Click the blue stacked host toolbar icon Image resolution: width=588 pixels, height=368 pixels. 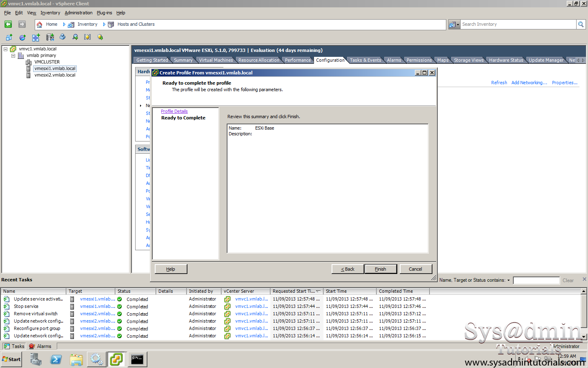pyautogui.click(x=62, y=37)
